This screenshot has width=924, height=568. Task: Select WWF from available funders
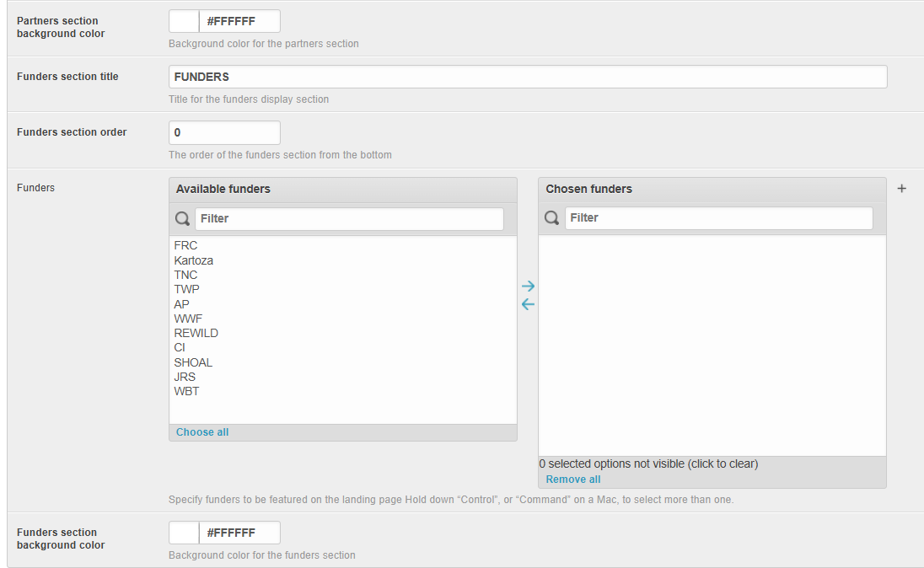coord(188,319)
